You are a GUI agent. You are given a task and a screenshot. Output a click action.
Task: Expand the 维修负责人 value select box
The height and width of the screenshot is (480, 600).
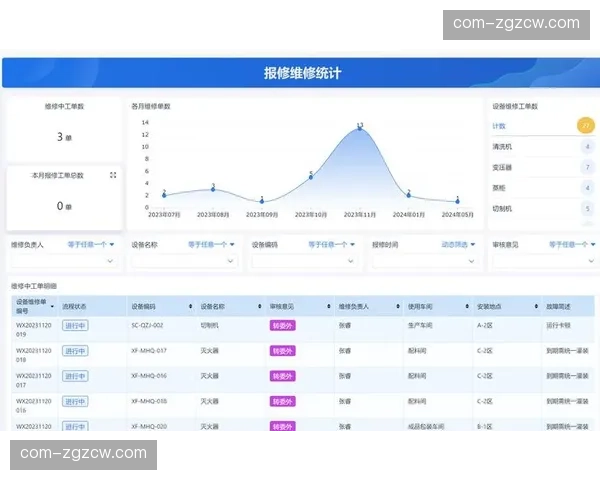[x=64, y=261]
